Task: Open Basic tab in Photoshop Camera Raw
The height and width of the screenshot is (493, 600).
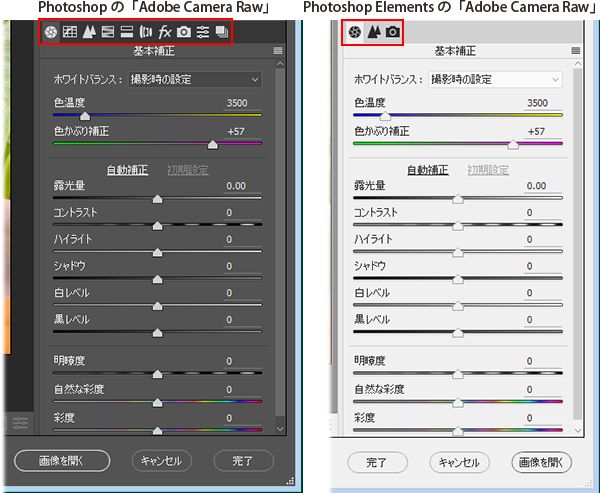Action: point(51,32)
